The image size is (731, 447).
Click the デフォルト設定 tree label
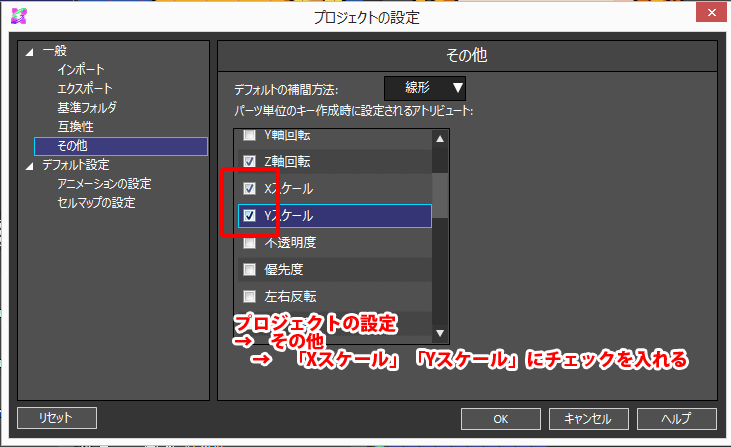[x=76, y=165]
